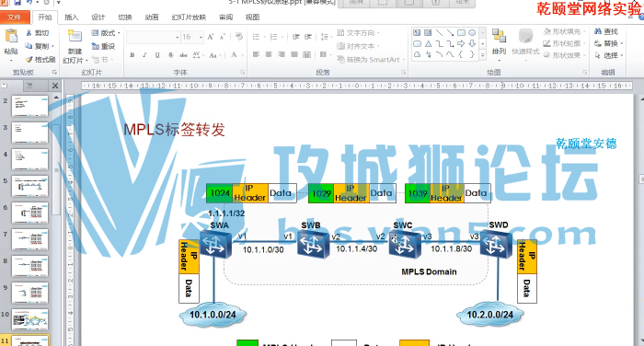Open the Quick Styles gallery icon
This screenshot has height=346, width=644.
click(x=525, y=36)
